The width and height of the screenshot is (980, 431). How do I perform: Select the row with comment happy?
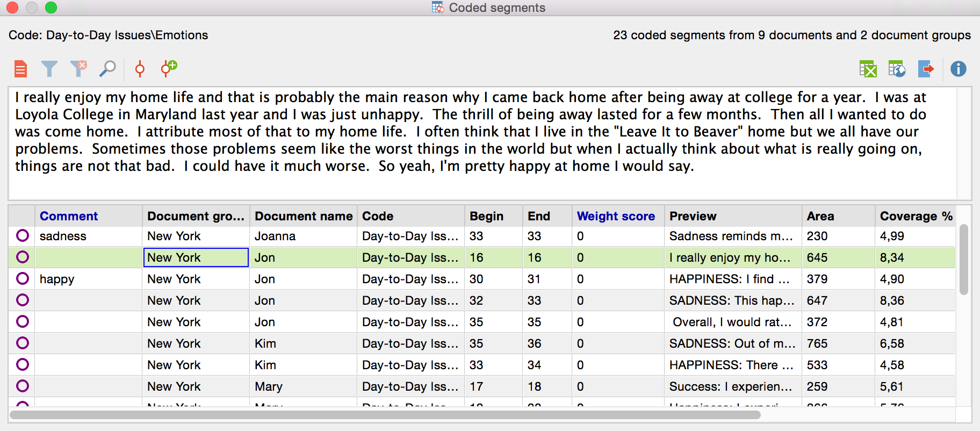coord(57,279)
